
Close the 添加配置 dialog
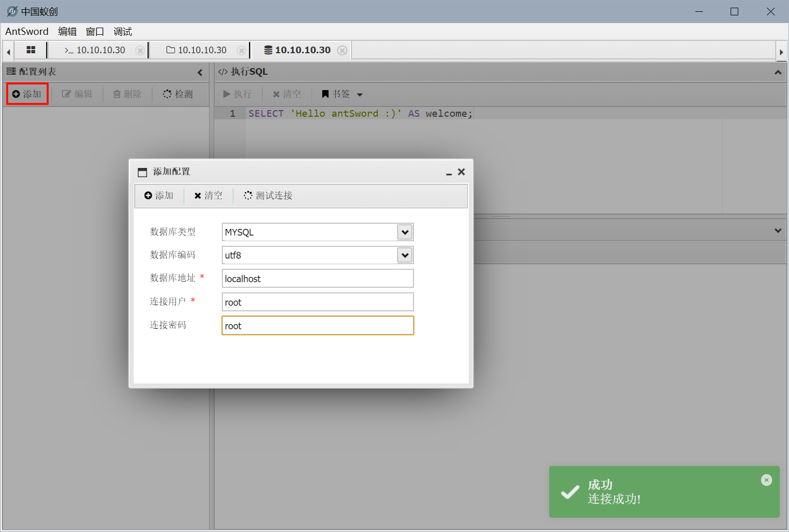(x=461, y=172)
